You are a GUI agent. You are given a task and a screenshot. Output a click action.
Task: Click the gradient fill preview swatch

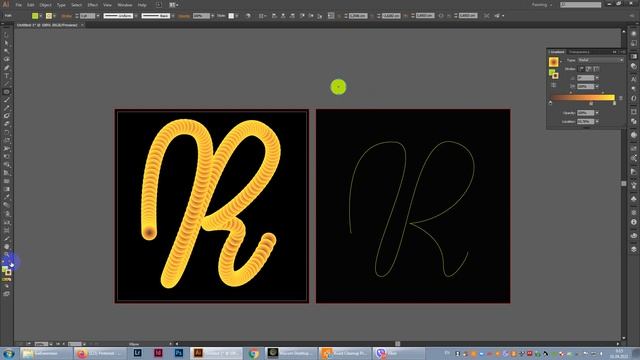point(553,62)
